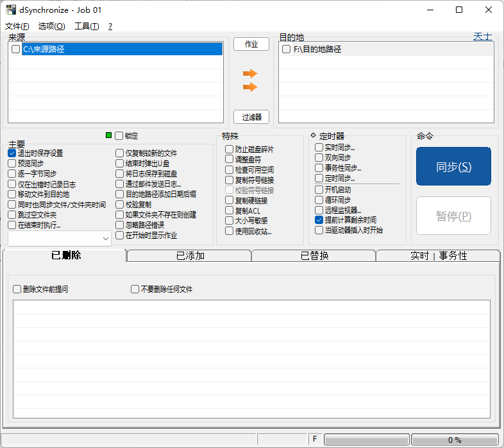504x448 pixels.
Task: Switch to the 已添加 tab
Action: coord(190,256)
